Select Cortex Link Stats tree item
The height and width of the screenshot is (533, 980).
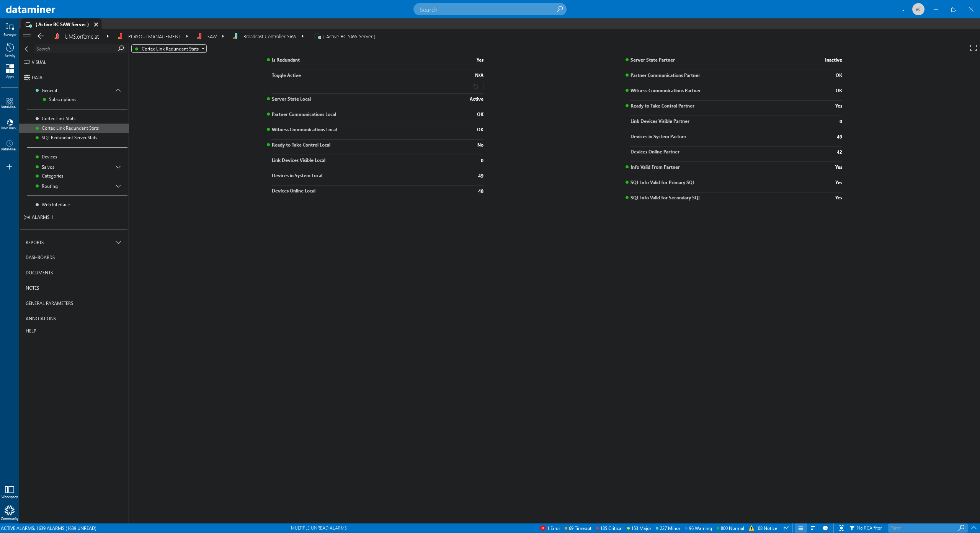click(x=59, y=119)
